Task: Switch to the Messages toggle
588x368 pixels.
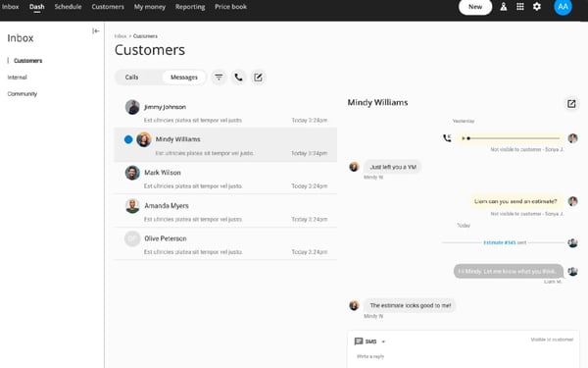Action: point(184,78)
